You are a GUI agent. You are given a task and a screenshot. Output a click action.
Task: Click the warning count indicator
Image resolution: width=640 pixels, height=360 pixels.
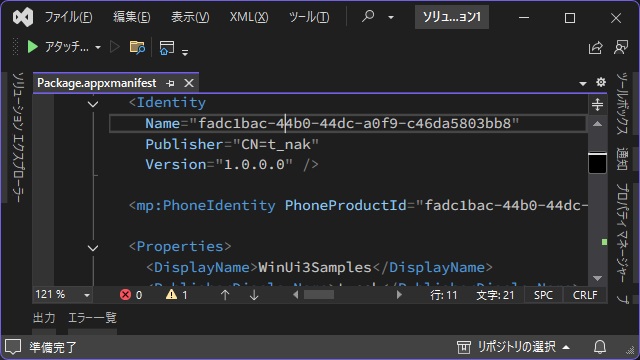(177, 295)
